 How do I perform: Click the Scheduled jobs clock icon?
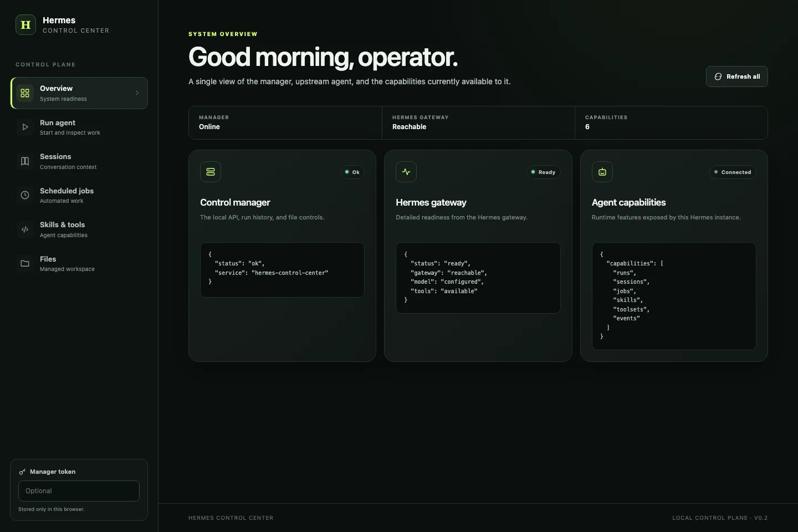25,195
